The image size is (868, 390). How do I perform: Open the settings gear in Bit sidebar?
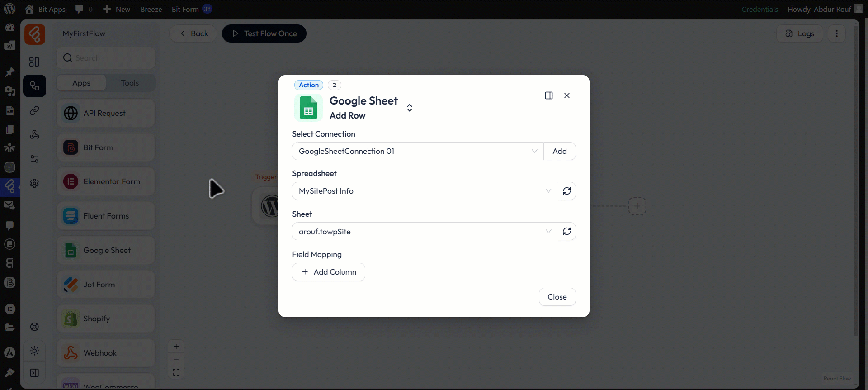click(x=34, y=183)
